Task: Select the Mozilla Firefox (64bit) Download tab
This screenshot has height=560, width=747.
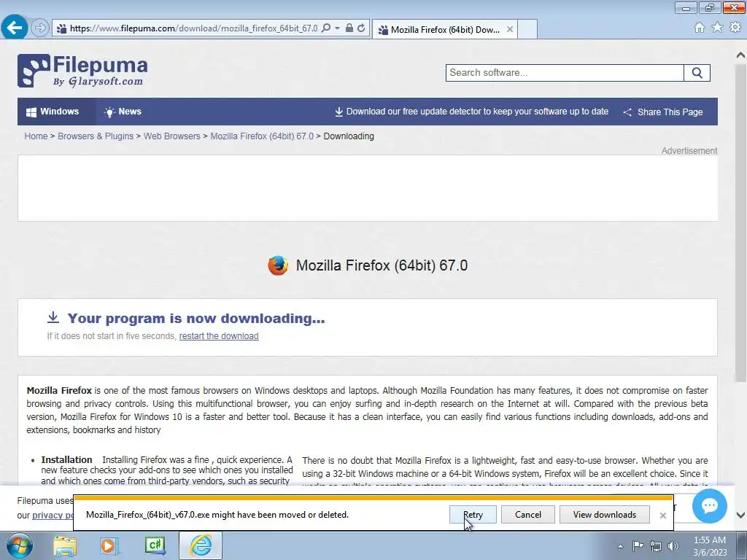Action: (445, 29)
